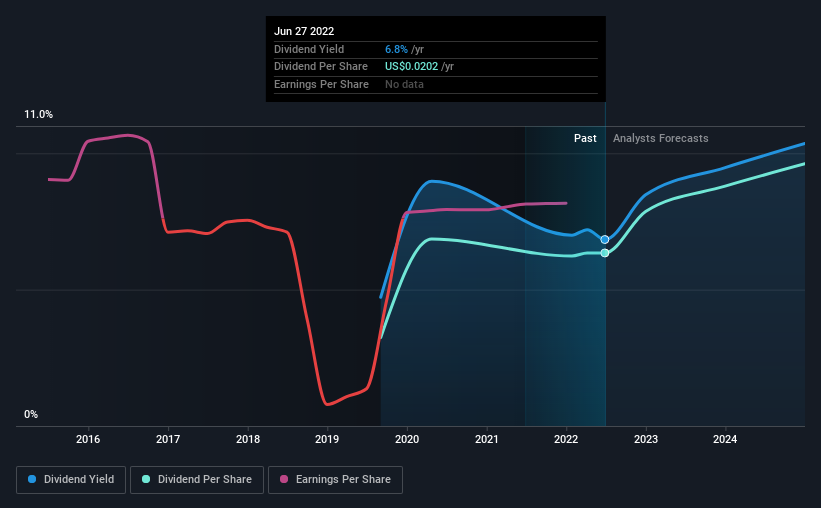
Task: Click the 2021 x-axis label
Action: click(487, 439)
